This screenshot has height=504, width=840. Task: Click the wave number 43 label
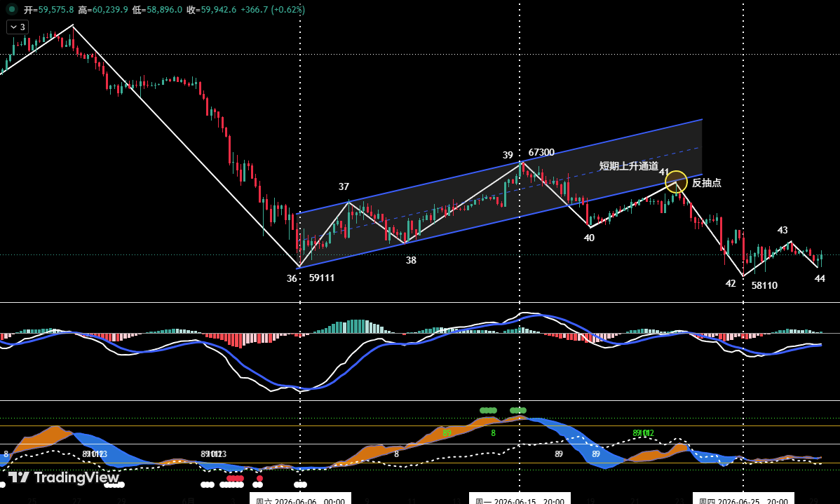[x=782, y=231]
